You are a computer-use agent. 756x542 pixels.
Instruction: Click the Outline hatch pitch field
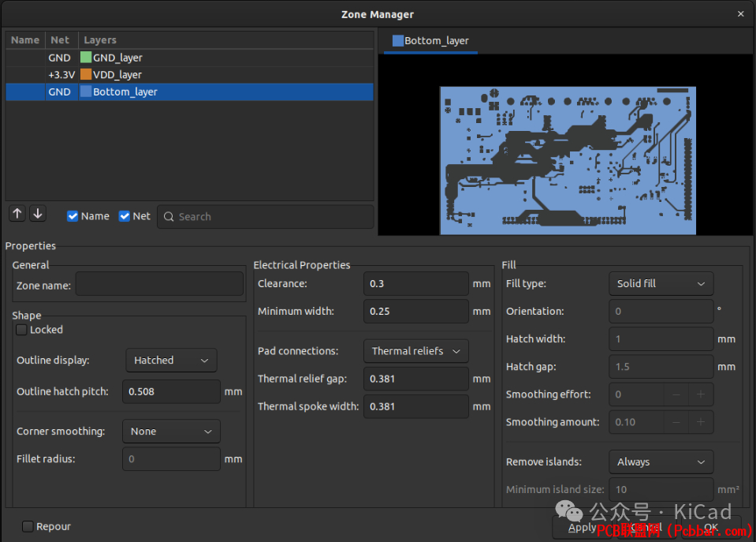(x=171, y=391)
